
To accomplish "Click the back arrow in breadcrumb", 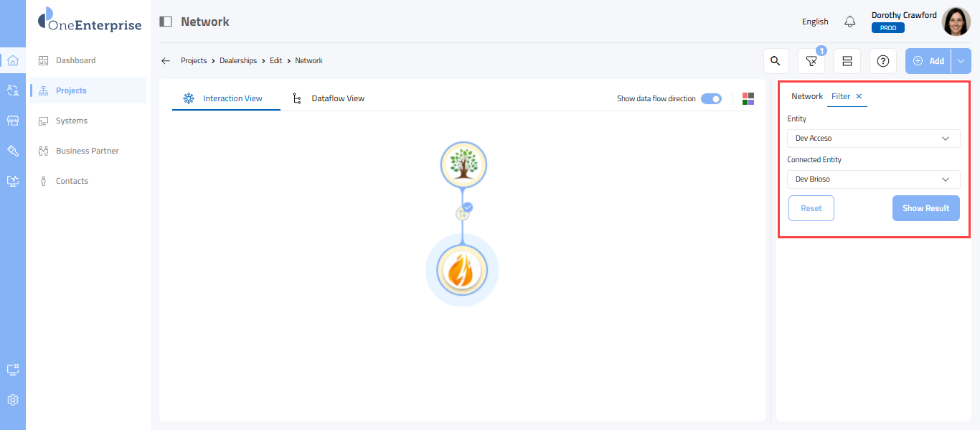I will coord(166,61).
